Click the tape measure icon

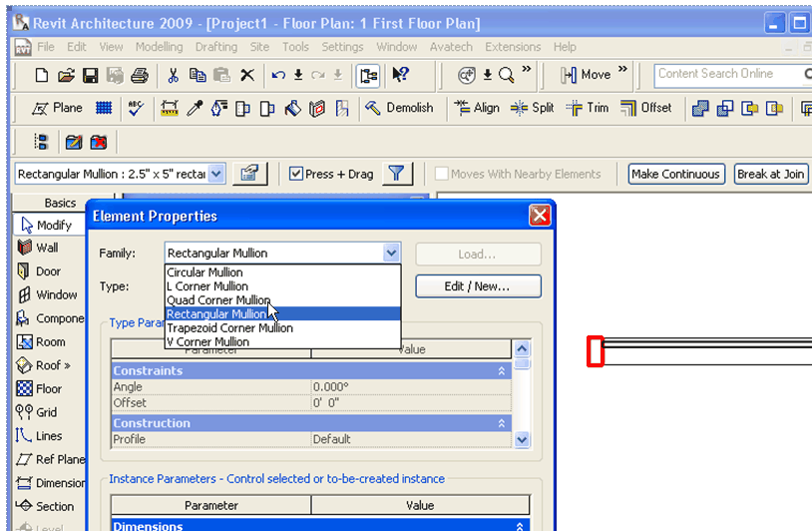170,108
